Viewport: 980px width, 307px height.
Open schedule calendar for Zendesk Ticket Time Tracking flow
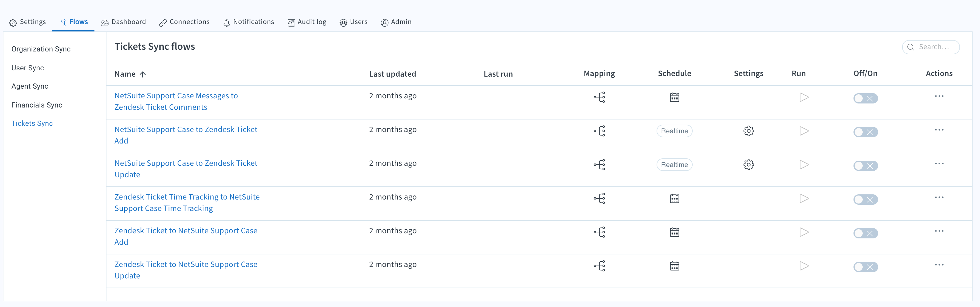click(674, 198)
